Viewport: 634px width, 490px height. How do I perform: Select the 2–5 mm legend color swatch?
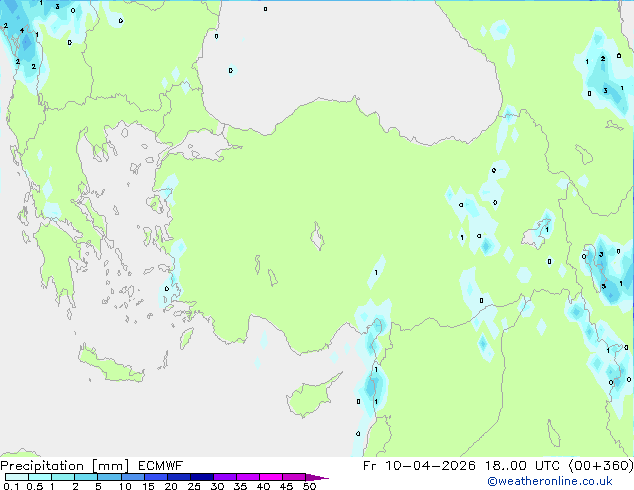pyautogui.click(x=86, y=477)
